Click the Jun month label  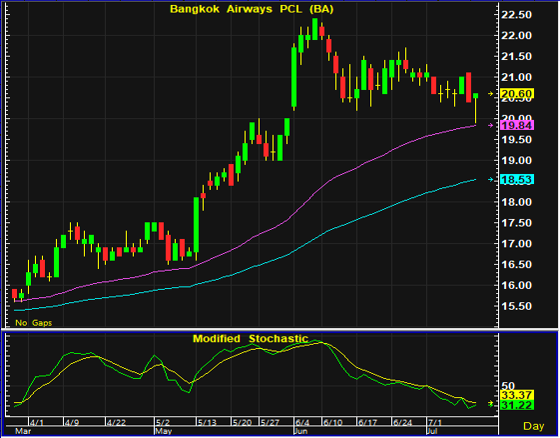point(300,431)
